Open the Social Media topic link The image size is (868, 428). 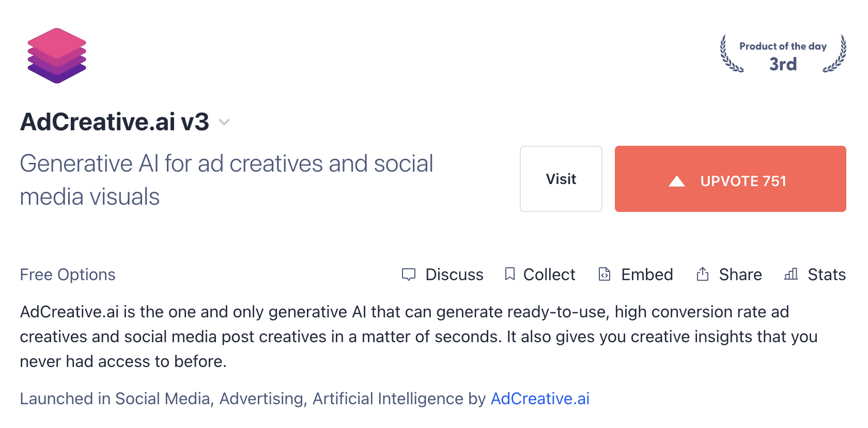tap(162, 399)
